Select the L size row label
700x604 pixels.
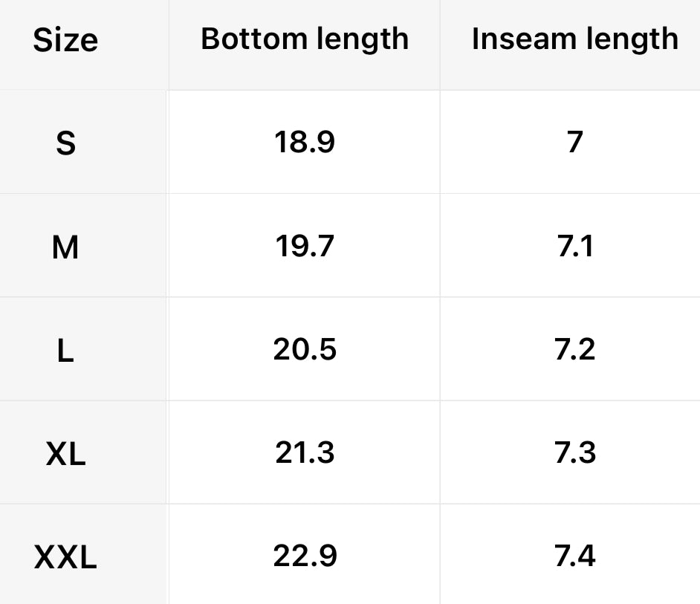pyautogui.click(x=65, y=351)
